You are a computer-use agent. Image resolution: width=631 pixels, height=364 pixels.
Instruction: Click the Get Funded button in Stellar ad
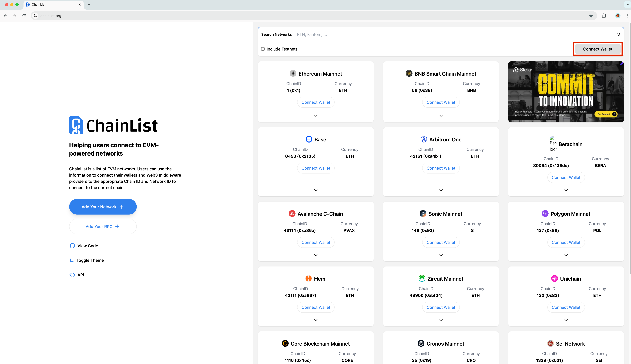(606, 114)
